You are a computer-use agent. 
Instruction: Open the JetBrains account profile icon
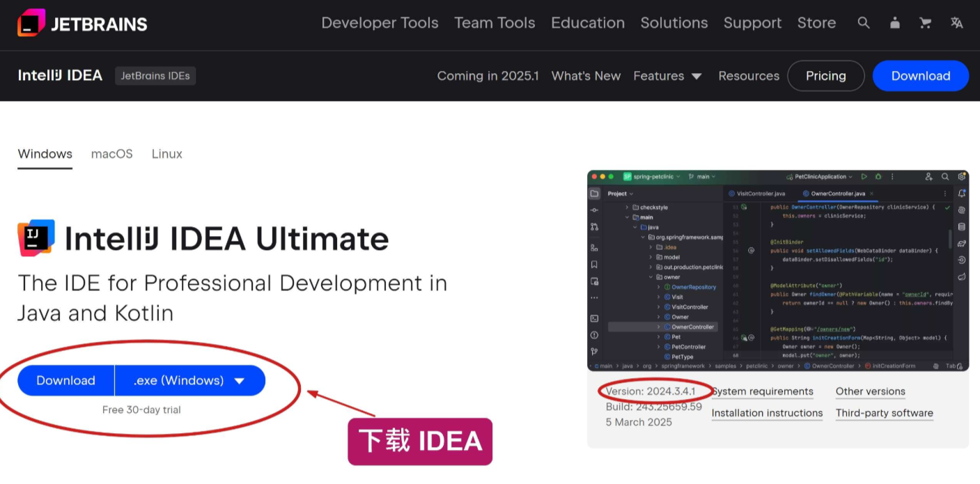[x=895, y=23]
